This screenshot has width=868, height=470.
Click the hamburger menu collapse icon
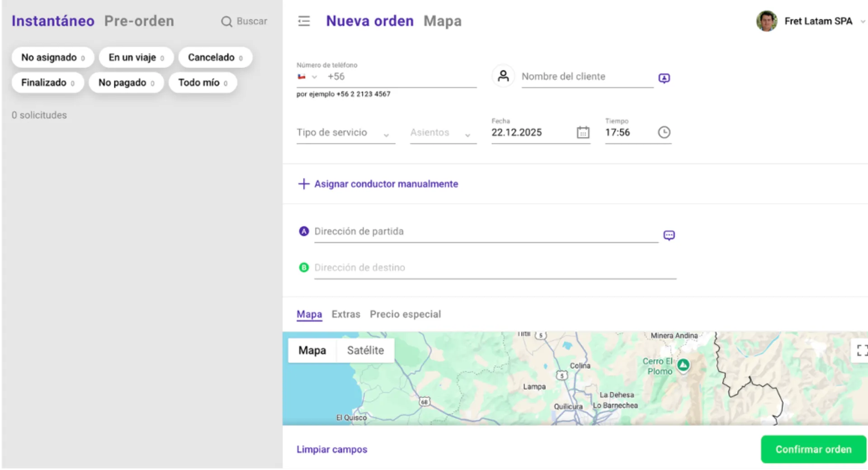pos(304,21)
